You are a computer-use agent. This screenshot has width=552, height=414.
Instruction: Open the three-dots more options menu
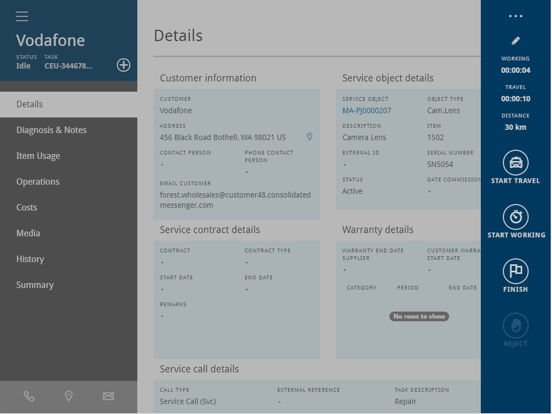pyautogui.click(x=515, y=16)
